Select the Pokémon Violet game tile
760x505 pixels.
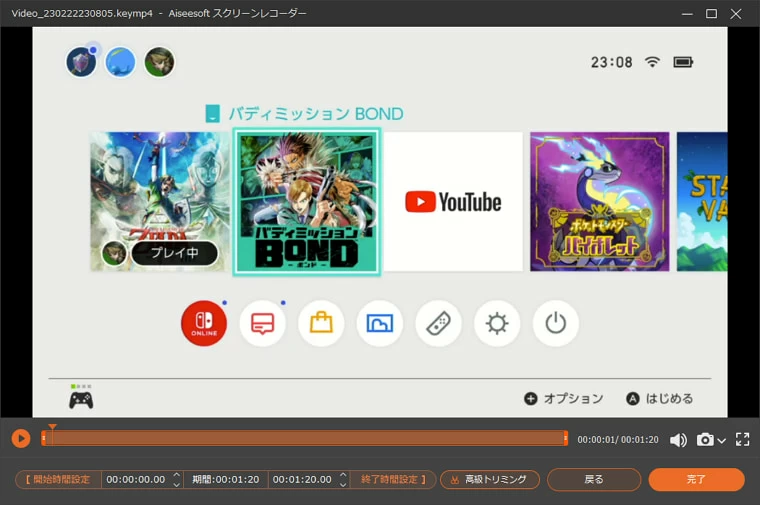coord(600,201)
